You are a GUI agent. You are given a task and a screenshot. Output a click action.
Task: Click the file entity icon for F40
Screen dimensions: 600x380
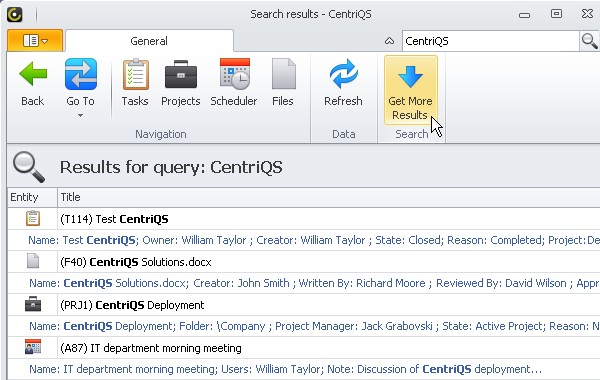[33, 261]
